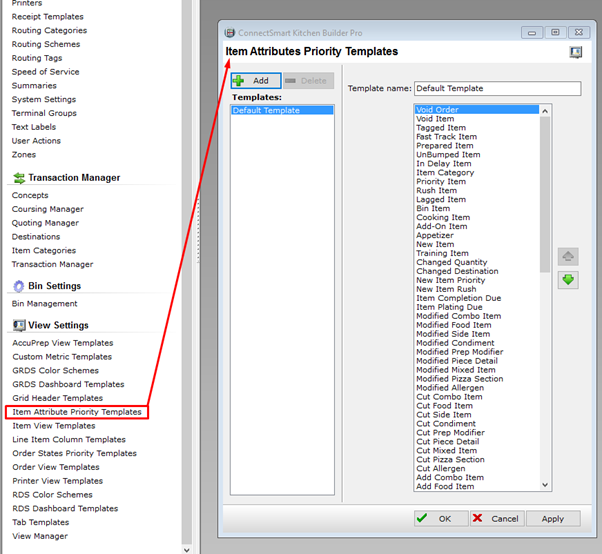Screen dimensions: 602x554
Task: Click the gray move-up arrow button
Action: coord(568,257)
